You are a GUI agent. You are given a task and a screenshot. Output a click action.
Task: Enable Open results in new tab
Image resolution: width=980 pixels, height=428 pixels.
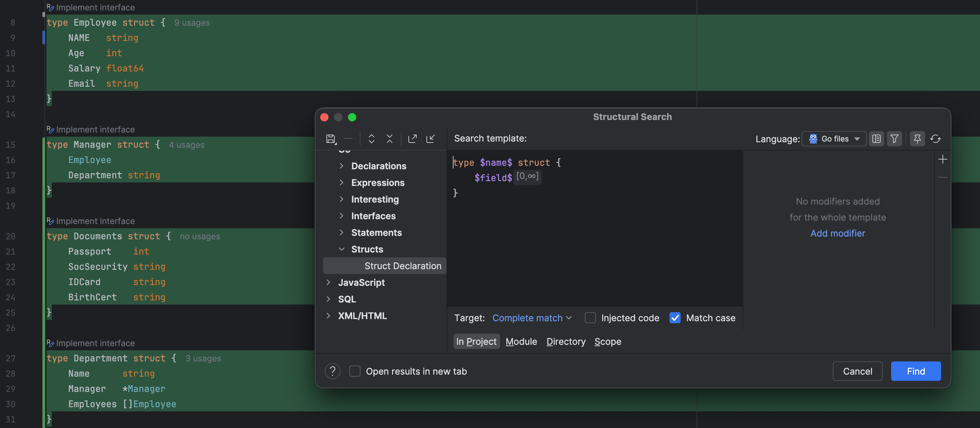pos(355,371)
